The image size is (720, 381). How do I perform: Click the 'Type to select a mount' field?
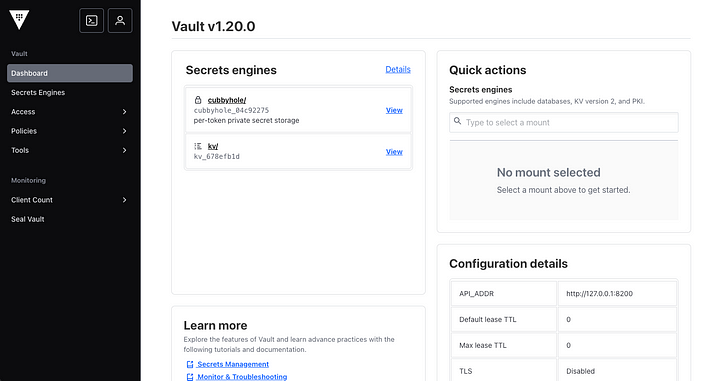[563, 123]
